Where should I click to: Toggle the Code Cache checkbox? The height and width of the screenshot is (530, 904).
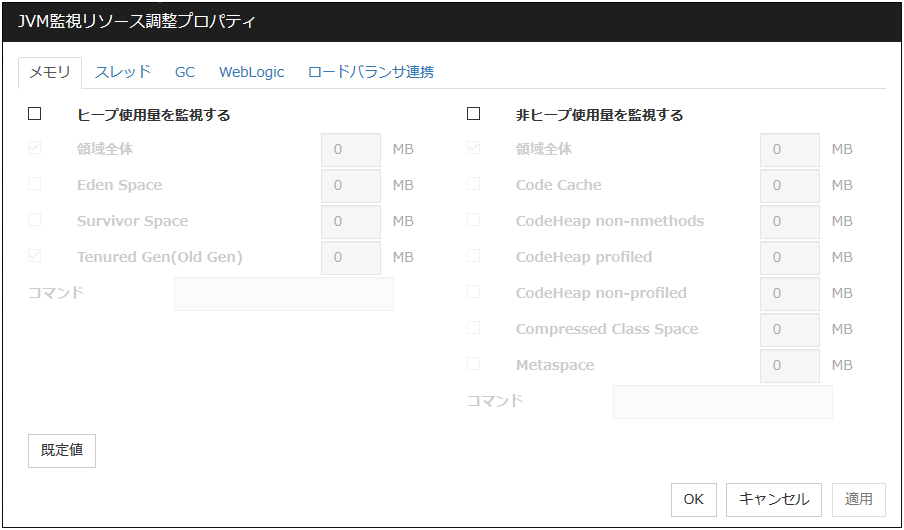coord(474,184)
